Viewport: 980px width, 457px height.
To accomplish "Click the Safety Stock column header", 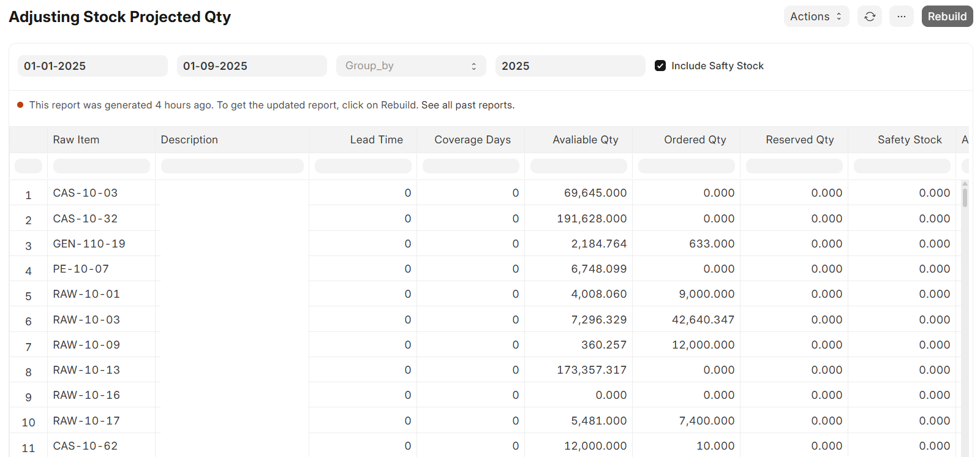I will [x=909, y=140].
